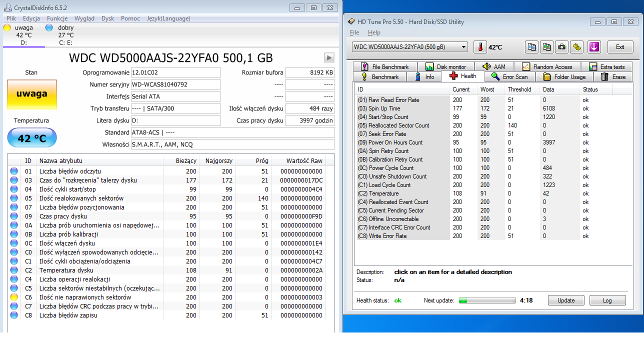644x347 pixels.
Task: Go to next disk arrow in CrystalDiskInfo
Action: pyautogui.click(x=329, y=57)
